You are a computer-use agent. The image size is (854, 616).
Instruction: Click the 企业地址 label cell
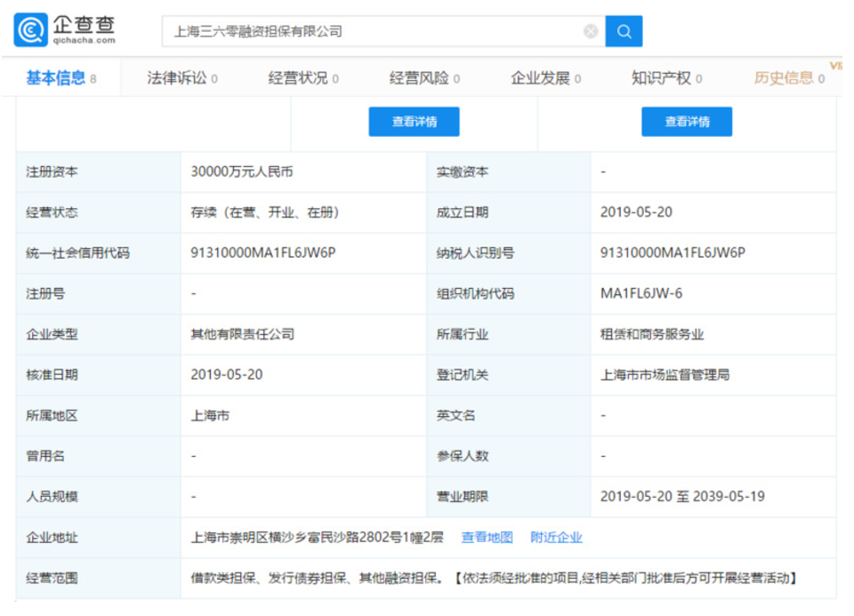click(99, 538)
